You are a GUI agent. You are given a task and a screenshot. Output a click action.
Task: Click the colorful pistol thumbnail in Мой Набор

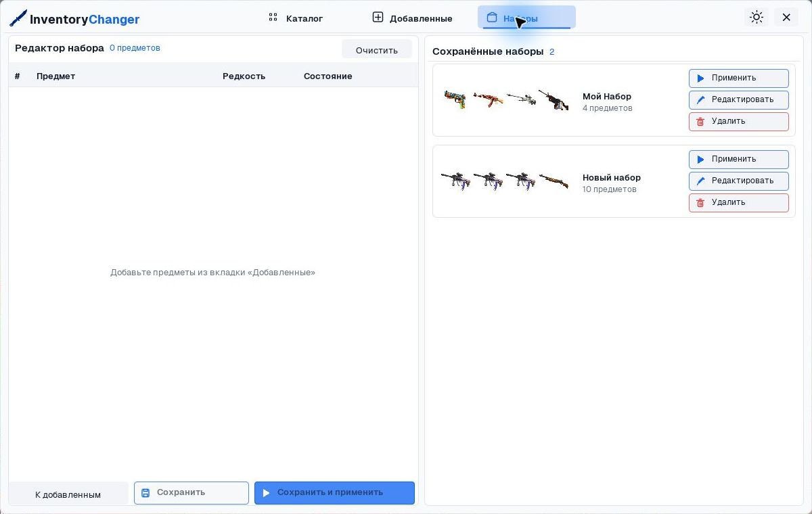(455, 99)
